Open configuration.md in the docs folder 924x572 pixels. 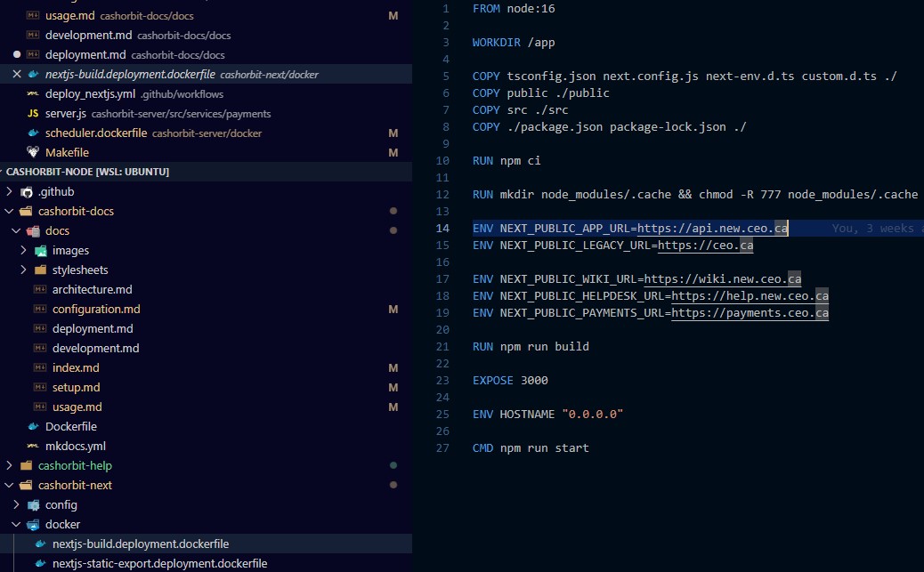[x=96, y=310]
